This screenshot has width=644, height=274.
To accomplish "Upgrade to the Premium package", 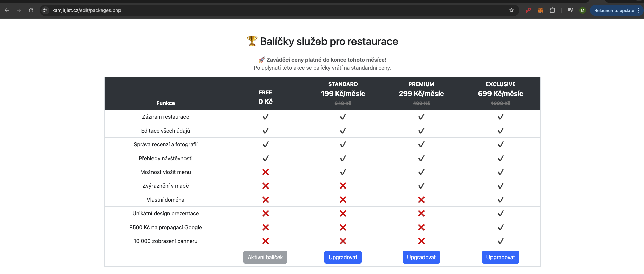I will (421, 257).
